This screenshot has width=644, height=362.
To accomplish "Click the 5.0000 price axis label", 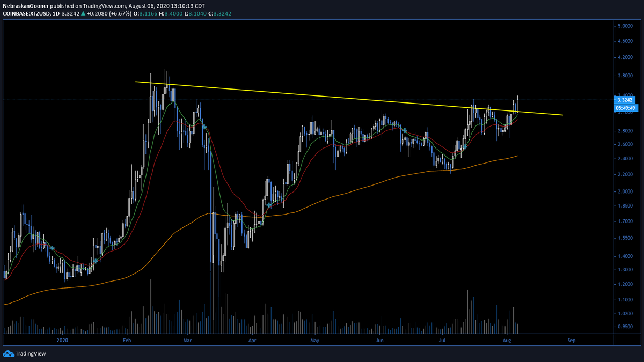I will point(625,26).
